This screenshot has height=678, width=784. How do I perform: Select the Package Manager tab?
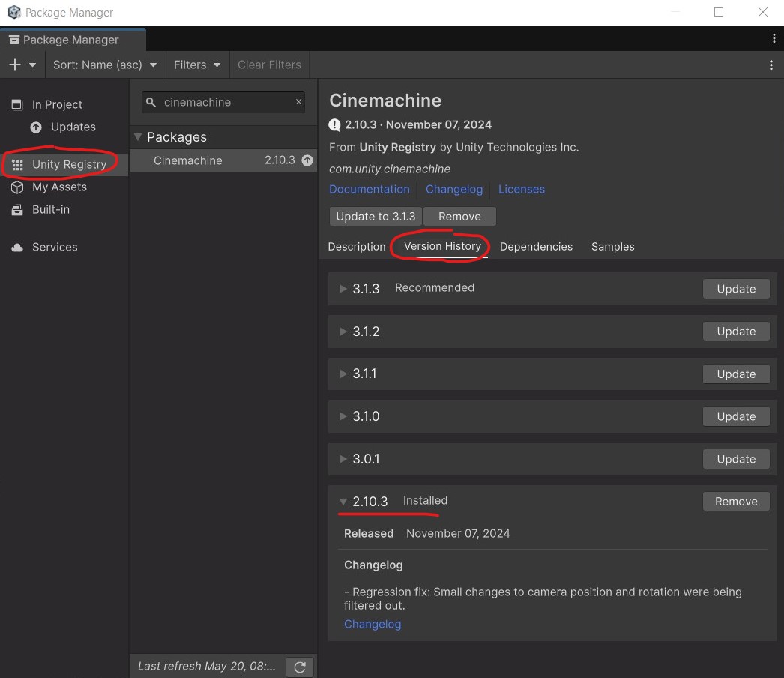73,40
